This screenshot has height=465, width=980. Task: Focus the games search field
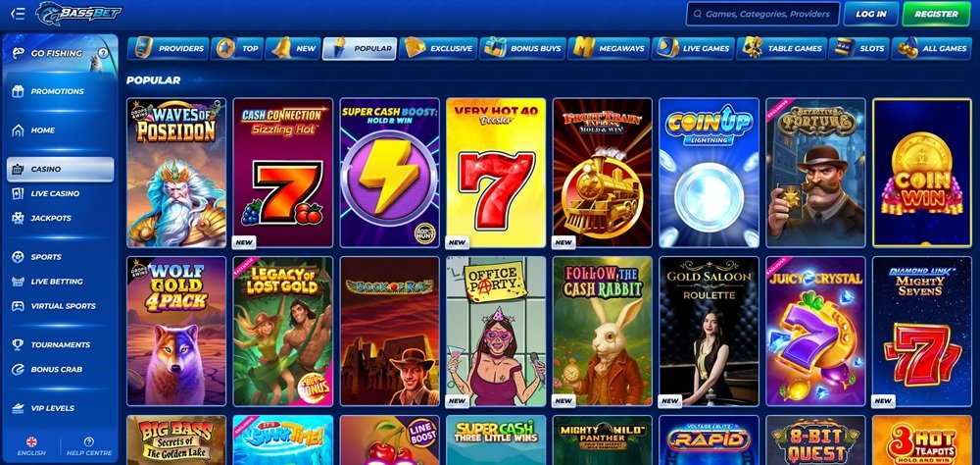pyautogui.click(x=761, y=14)
